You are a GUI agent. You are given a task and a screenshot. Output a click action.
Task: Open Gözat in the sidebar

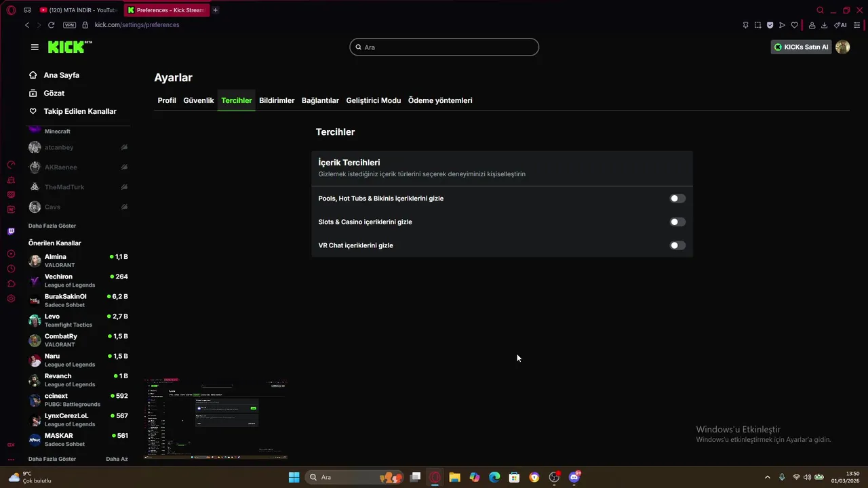(54, 93)
